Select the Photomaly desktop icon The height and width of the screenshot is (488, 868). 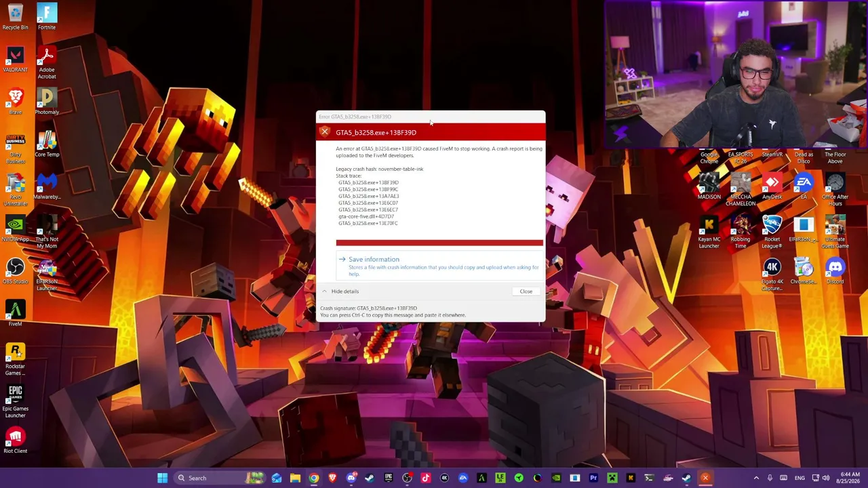pos(47,102)
